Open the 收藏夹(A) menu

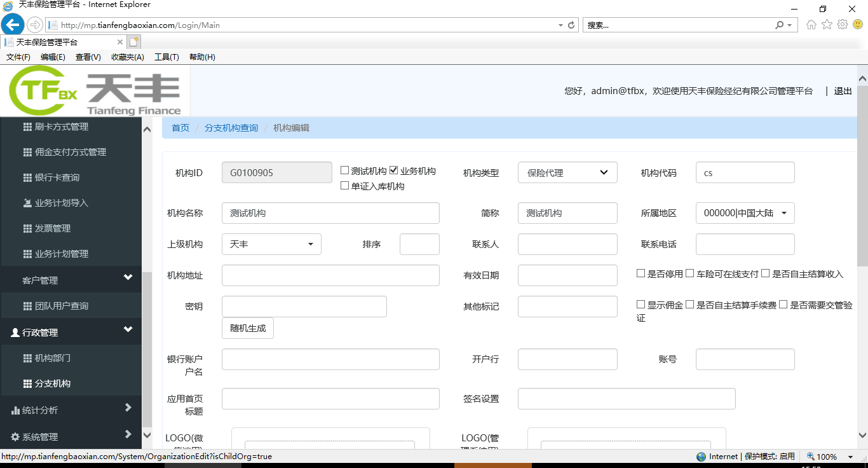127,57
